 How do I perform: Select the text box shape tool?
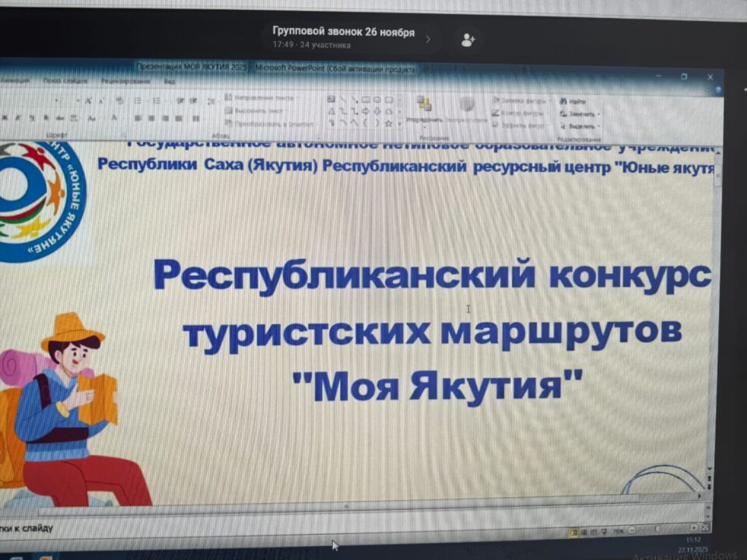331,99
